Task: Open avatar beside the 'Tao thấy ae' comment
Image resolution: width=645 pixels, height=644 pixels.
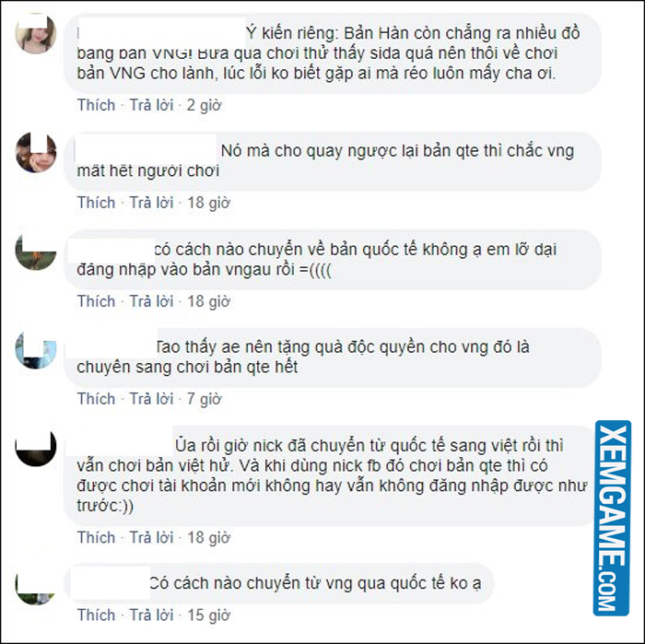Action: 36,349
